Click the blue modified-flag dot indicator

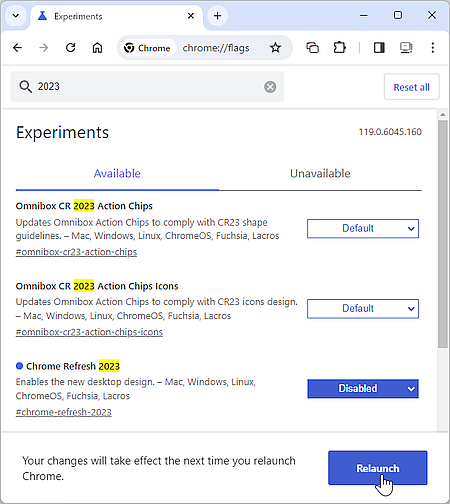pos(19,366)
